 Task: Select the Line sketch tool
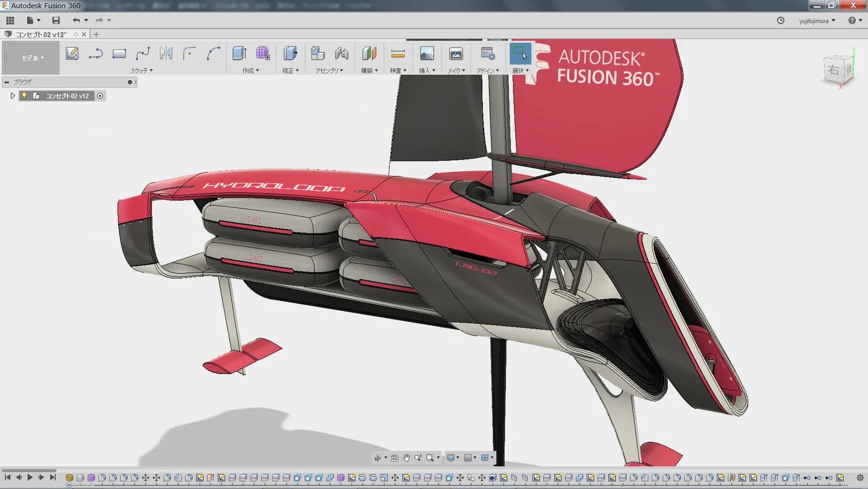[95, 53]
